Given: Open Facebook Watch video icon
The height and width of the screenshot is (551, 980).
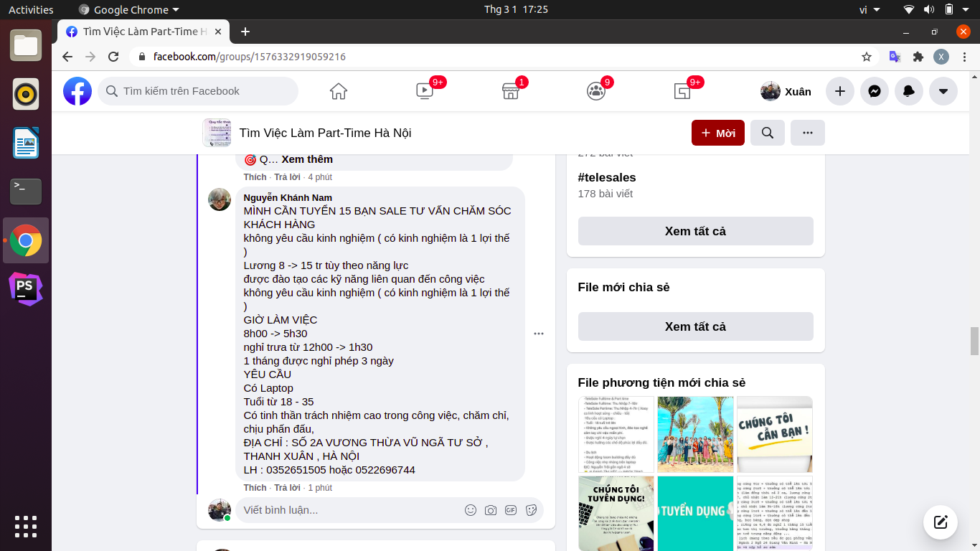Looking at the screenshot, I should [x=425, y=91].
